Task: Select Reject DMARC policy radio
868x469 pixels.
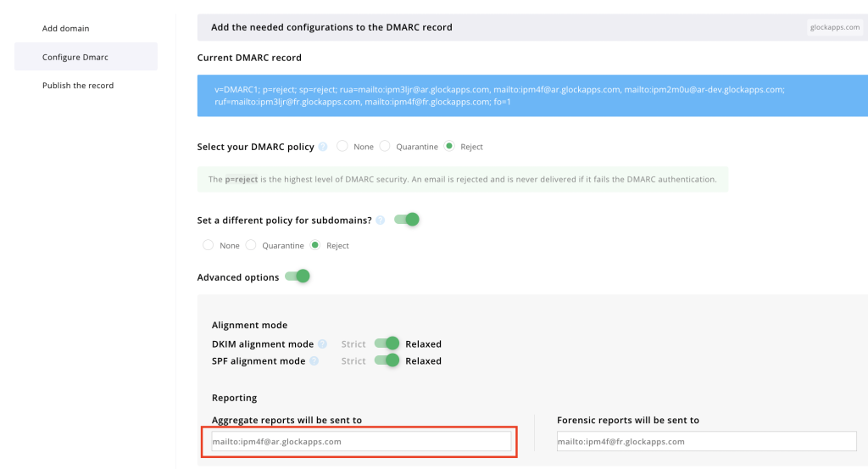Action: tap(449, 146)
